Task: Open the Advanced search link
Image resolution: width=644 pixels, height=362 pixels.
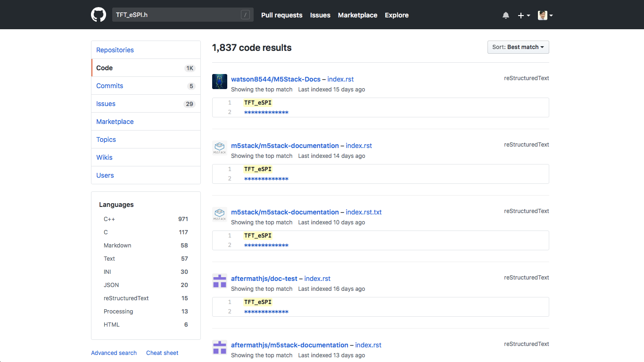Action: (114, 353)
